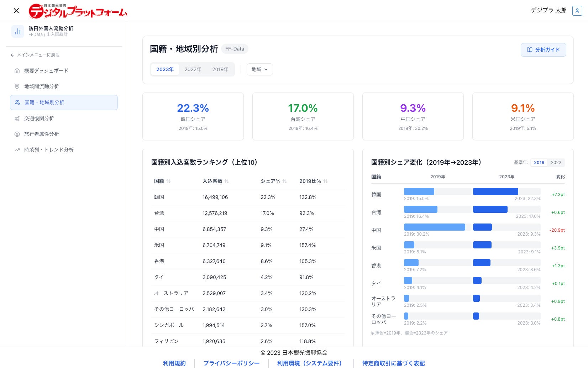
Task: Open 概要ダッシュボード in the sidebar
Action: tap(46, 70)
